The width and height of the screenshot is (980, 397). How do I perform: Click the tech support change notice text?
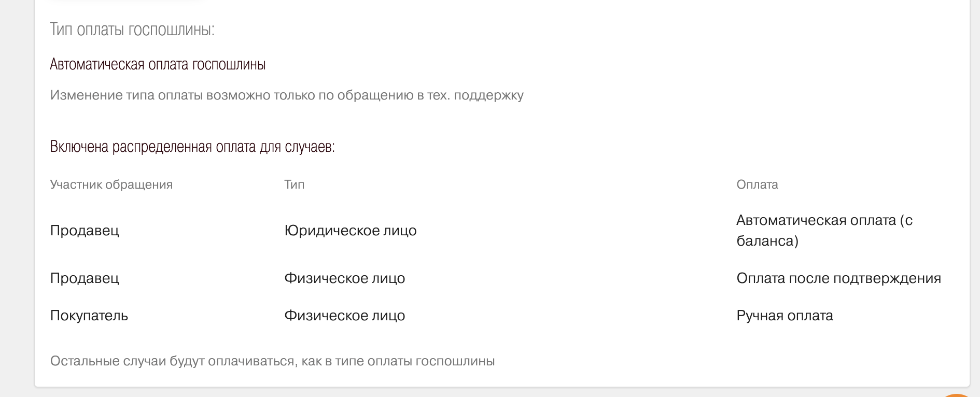click(x=286, y=95)
